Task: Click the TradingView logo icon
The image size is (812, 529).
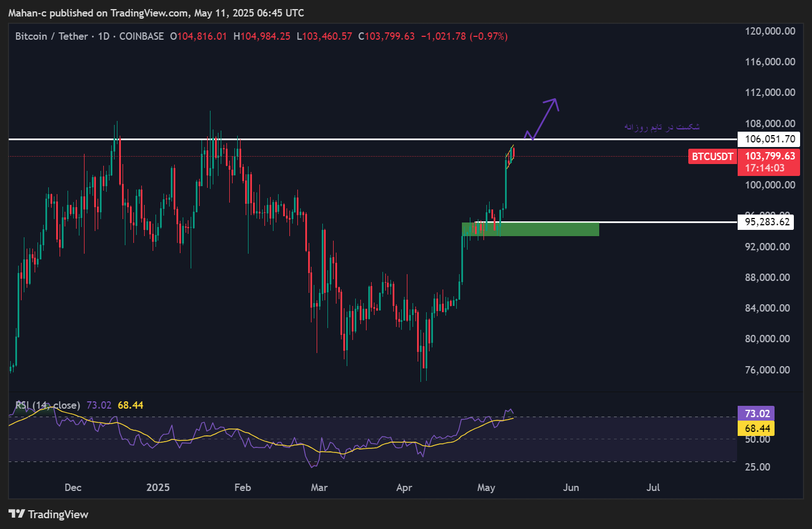Action: coord(16,514)
